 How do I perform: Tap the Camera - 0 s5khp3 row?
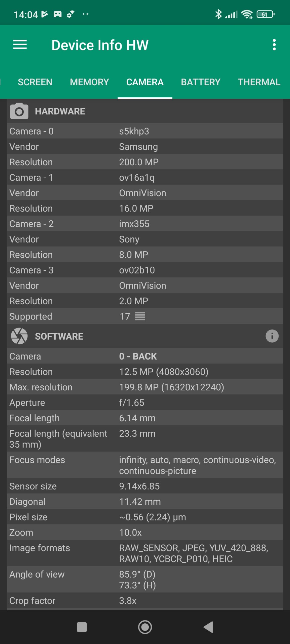pos(145,131)
